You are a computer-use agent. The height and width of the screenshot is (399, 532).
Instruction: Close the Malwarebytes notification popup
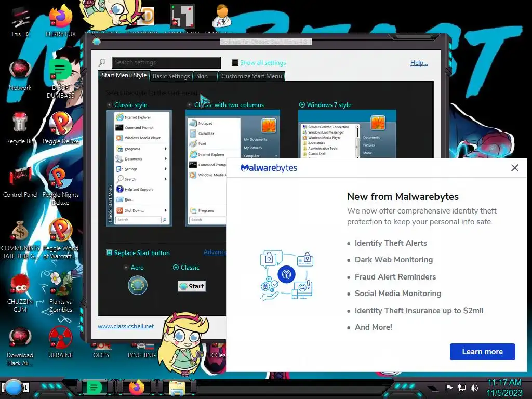(x=515, y=168)
